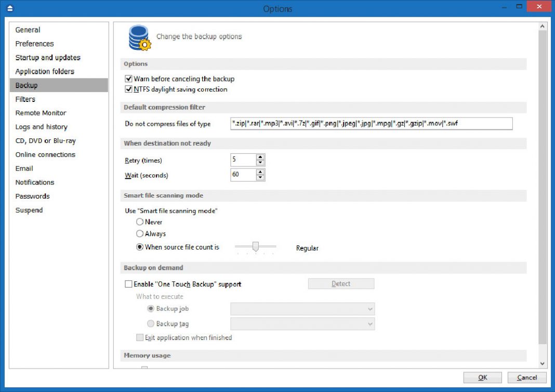Open the Email settings section
The height and width of the screenshot is (392, 555).
click(x=24, y=168)
